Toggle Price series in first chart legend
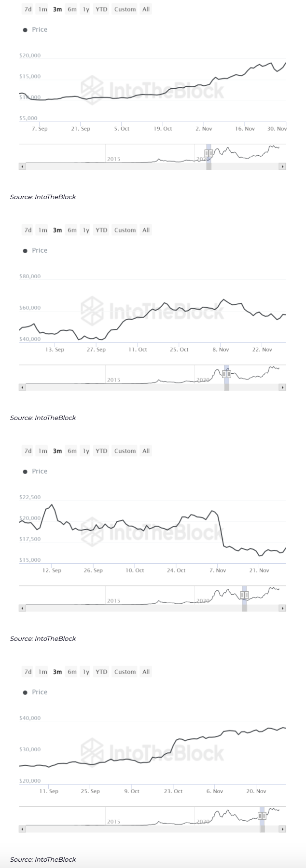The image size is (306, 868). pyautogui.click(x=35, y=30)
